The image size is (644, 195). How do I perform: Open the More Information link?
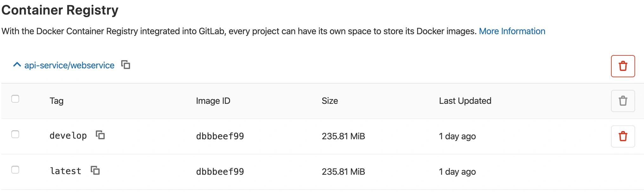[x=512, y=31]
